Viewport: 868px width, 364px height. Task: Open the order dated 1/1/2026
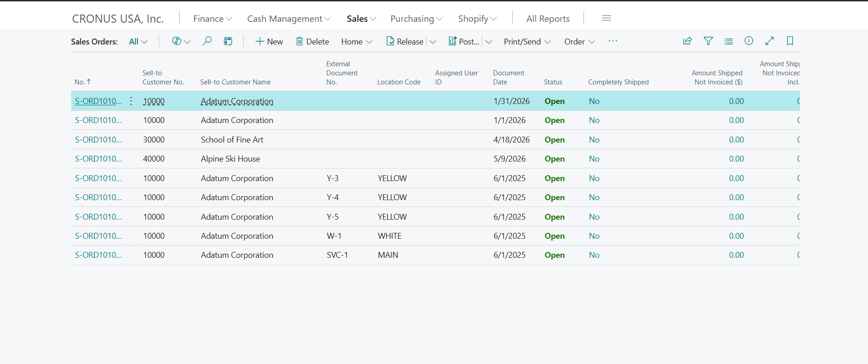pos(98,120)
